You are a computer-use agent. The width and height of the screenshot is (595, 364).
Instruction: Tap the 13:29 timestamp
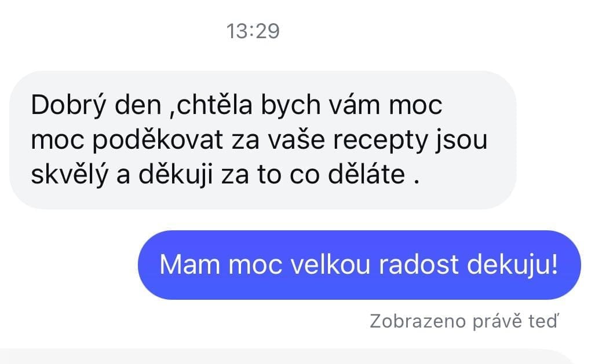click(x=253, y=31)
